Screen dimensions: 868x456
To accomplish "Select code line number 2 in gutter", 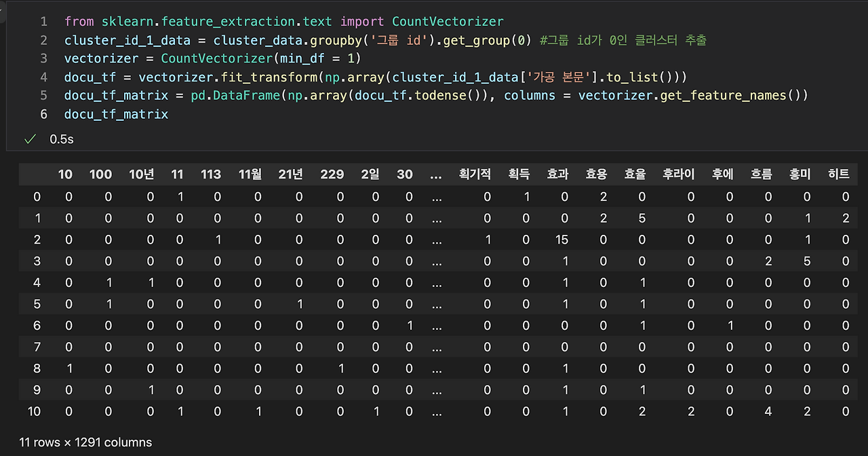I will click(x=44, y=40).
